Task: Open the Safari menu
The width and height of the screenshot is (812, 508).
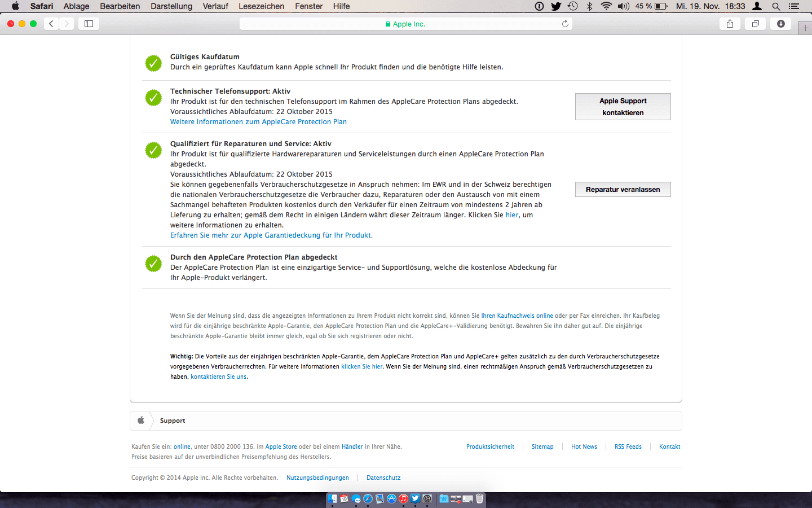Action: (x=42, y=6)
